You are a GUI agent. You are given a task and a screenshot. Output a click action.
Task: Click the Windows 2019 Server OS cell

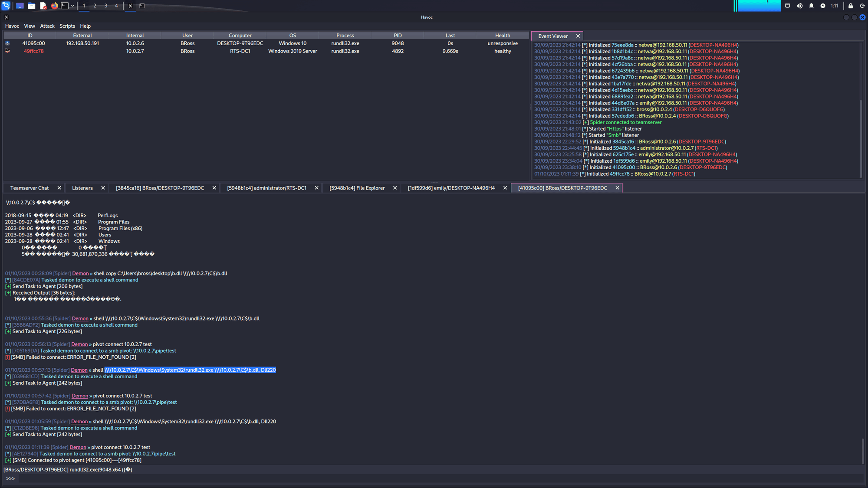pos(293,51)
